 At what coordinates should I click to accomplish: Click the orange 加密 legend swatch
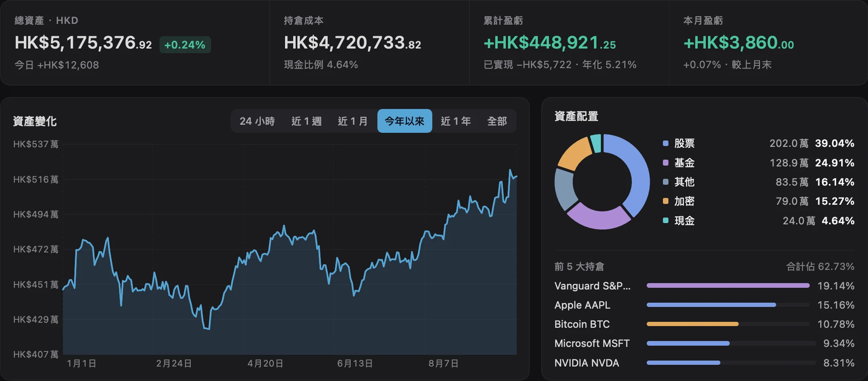pos(665,201)
